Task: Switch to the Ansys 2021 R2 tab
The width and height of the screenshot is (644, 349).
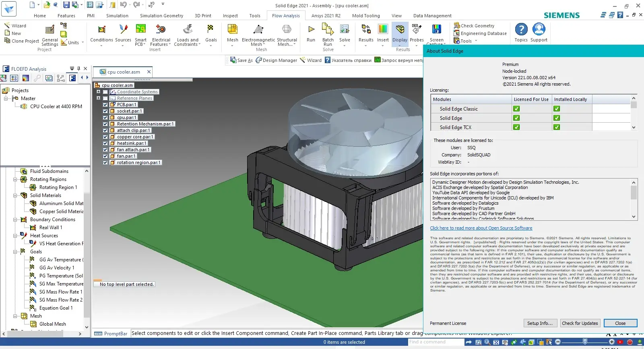Action: (326, 16)
